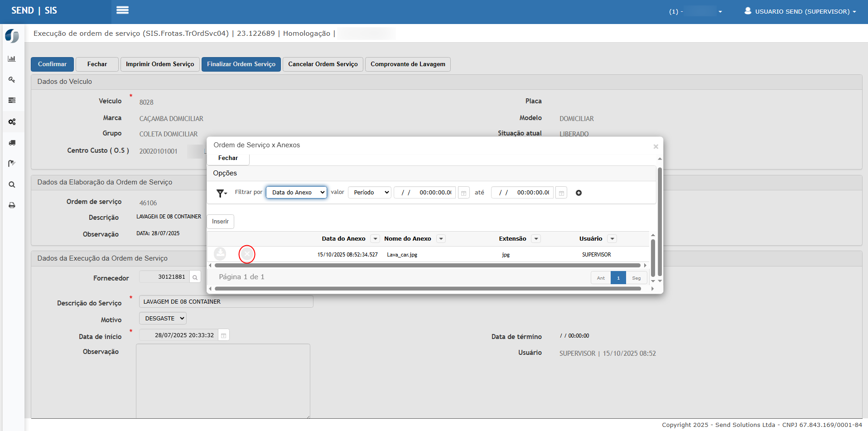Toggle the hamburger menu in header
The image size is (868, 431).
pyautogui.click(x=122, y=10)
